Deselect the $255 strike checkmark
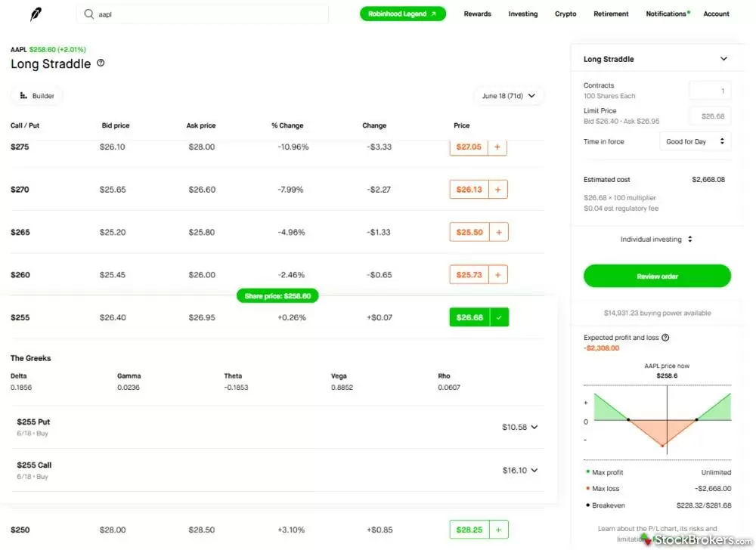Image resolution: width=756 pixels, height=550 pixels. pos(499,317)
